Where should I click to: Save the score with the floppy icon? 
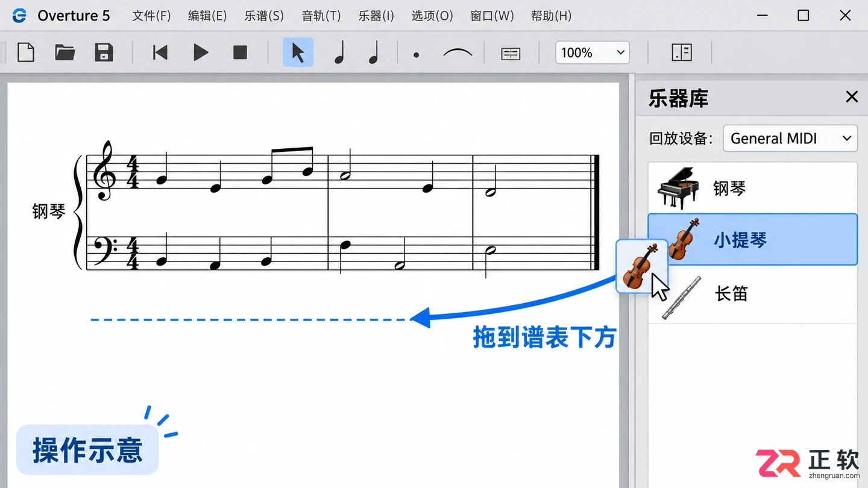[104, 52]
